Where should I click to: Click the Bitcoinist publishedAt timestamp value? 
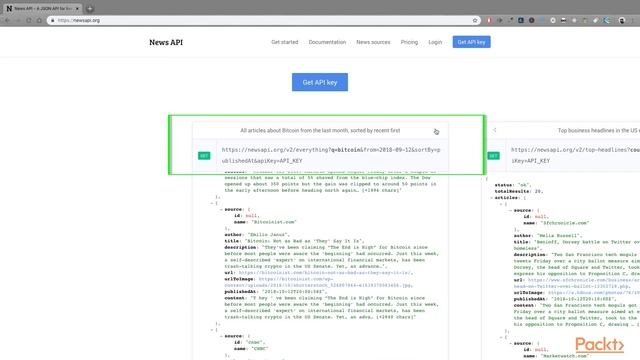(x=294, y=292)
